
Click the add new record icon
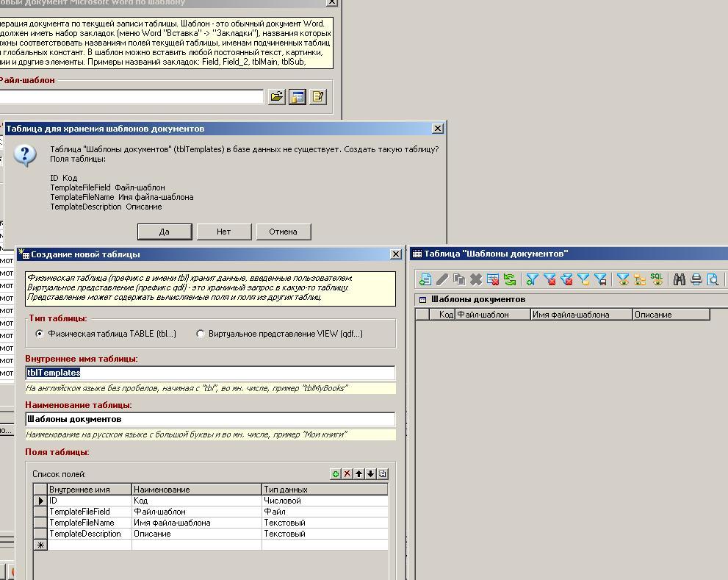click(x=425, y=279)
